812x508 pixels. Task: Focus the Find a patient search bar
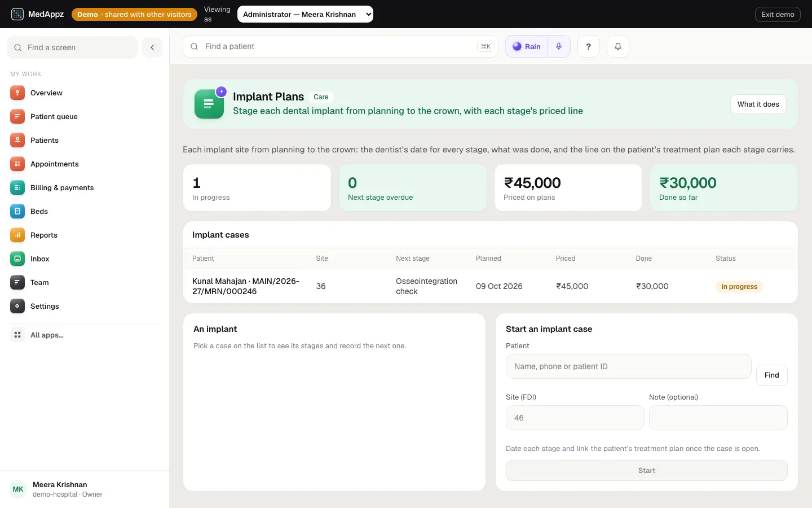coord(341,46)
